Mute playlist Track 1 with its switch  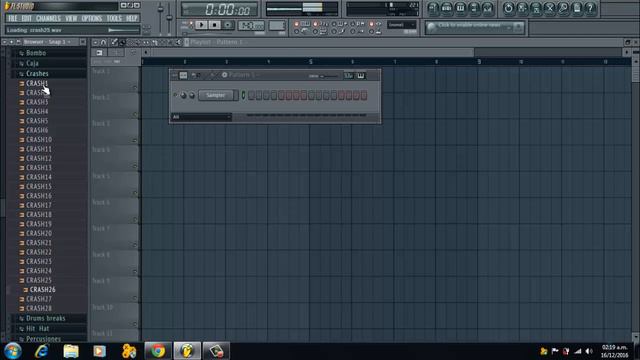point(135,88)
